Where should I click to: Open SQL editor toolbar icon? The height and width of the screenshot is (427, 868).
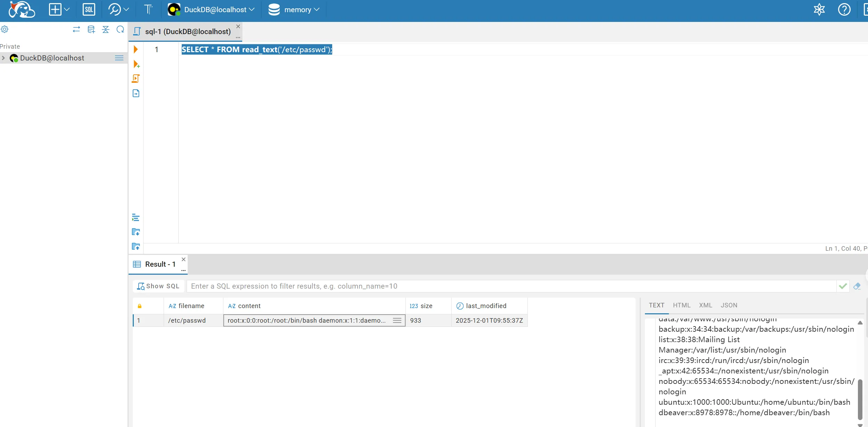click(89, 9)
